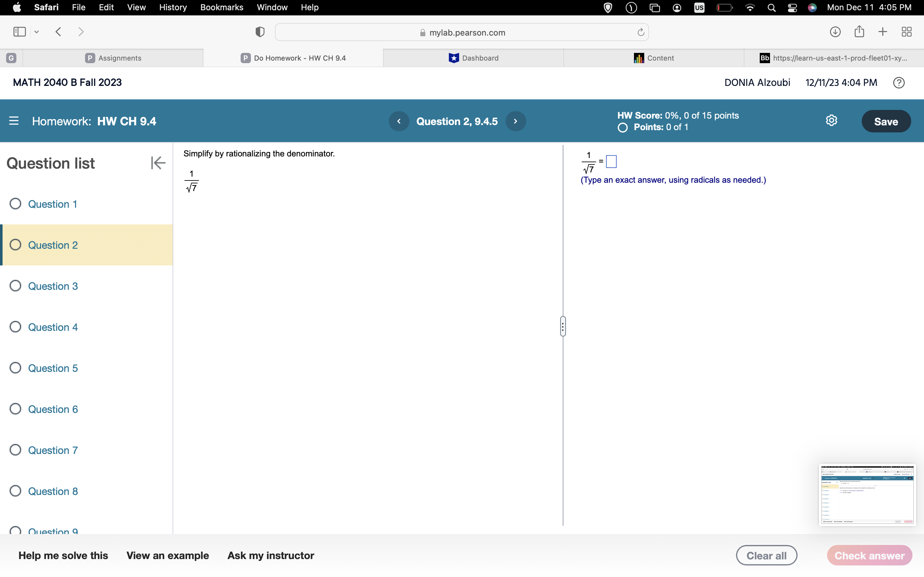Screen dimensions: 924x577
Task: Click the Check answer button
Action: pos(869,555)
